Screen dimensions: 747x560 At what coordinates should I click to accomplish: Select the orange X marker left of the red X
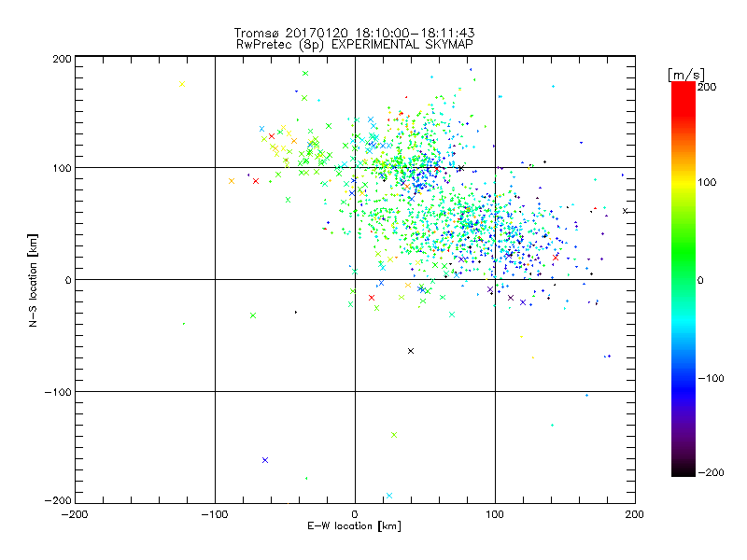(232, 181)
